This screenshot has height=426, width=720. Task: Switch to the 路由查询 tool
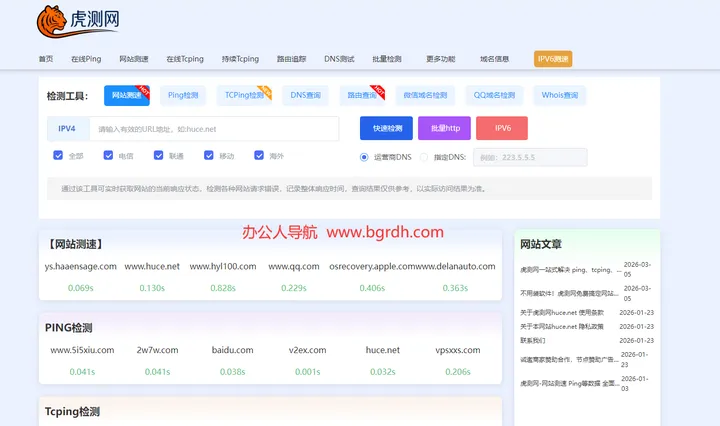pos(362,95)
